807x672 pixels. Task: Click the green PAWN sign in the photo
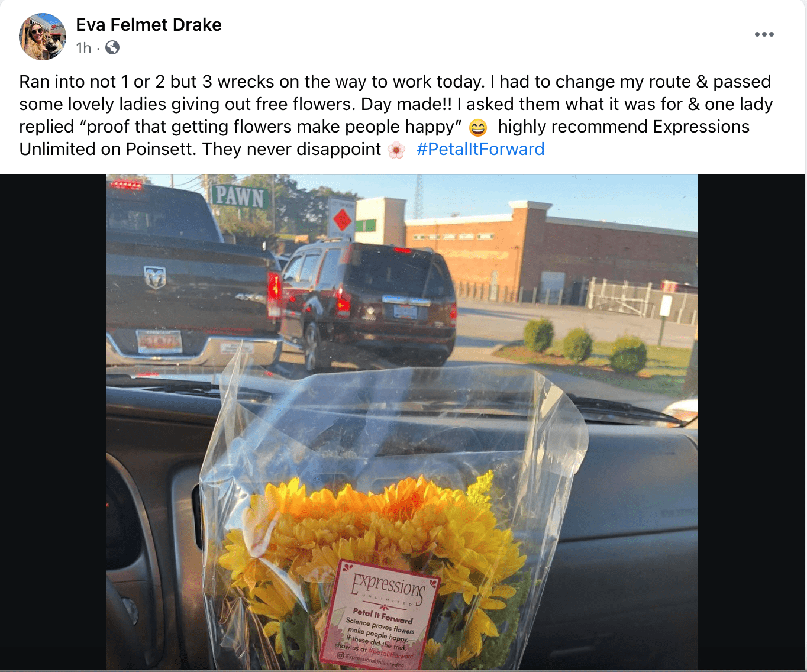(x=240, y=196)
